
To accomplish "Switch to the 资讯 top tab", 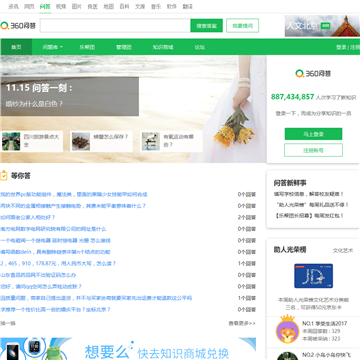I will 13,6.
